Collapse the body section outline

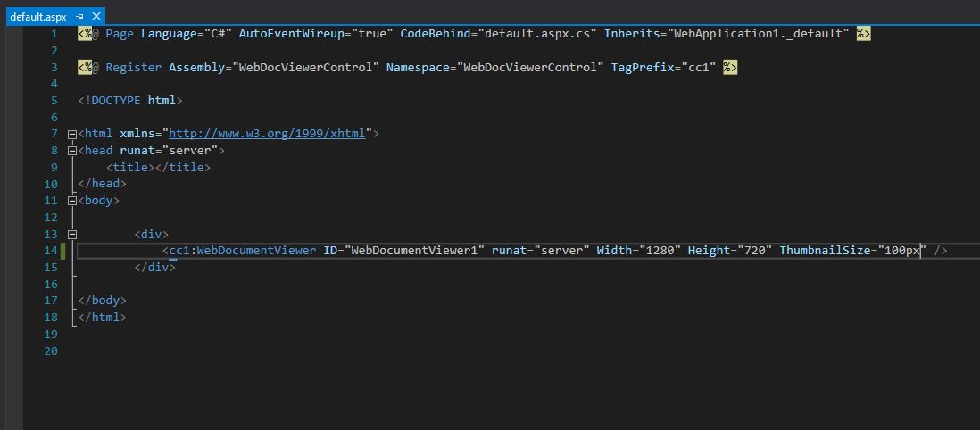point(72,201)
